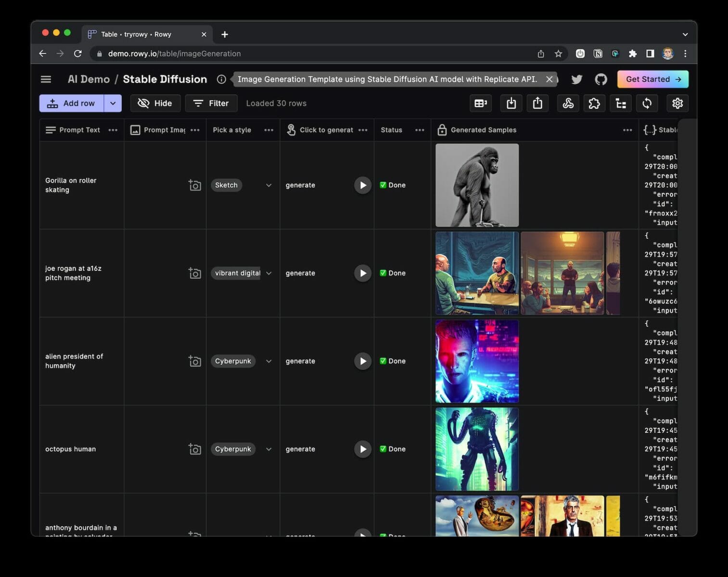This screenshot has width=728, height=577.
Task: Dismiss the Image Generation Template description
Action: coord(549,79)
